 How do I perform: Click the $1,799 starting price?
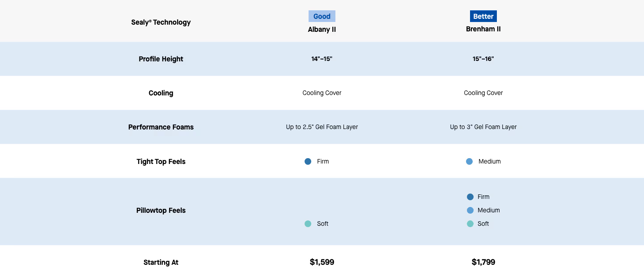tap(483, 262)
